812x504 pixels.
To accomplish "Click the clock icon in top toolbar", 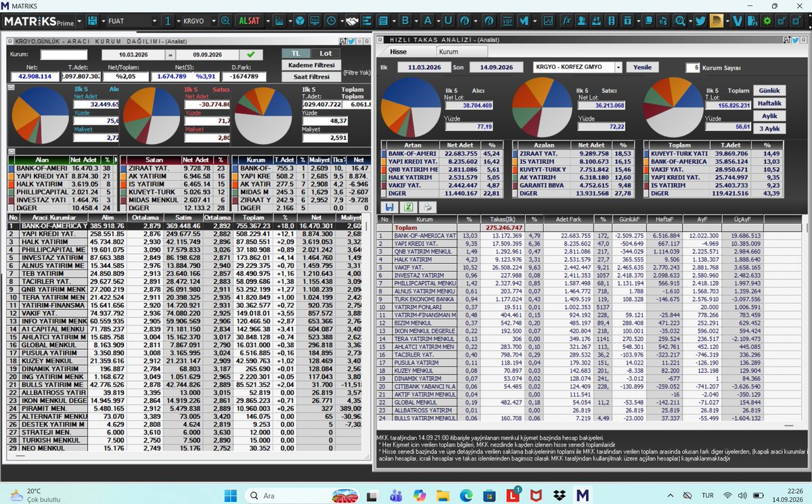I will (332, 21).
